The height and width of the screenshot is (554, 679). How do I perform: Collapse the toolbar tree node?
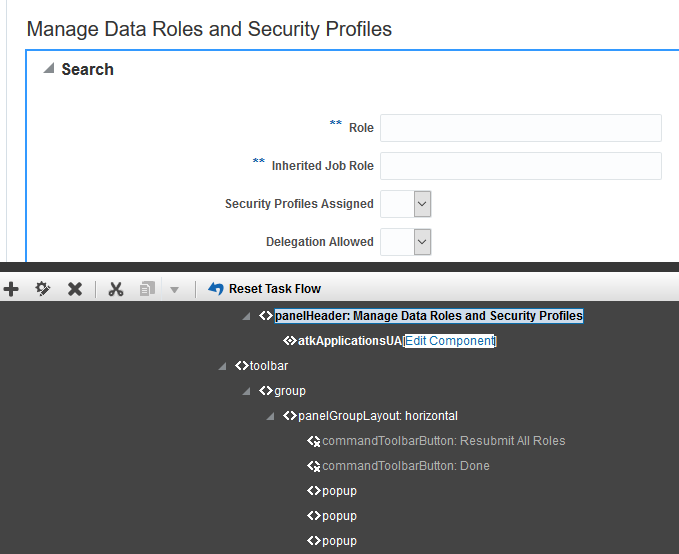pos(223,366)
